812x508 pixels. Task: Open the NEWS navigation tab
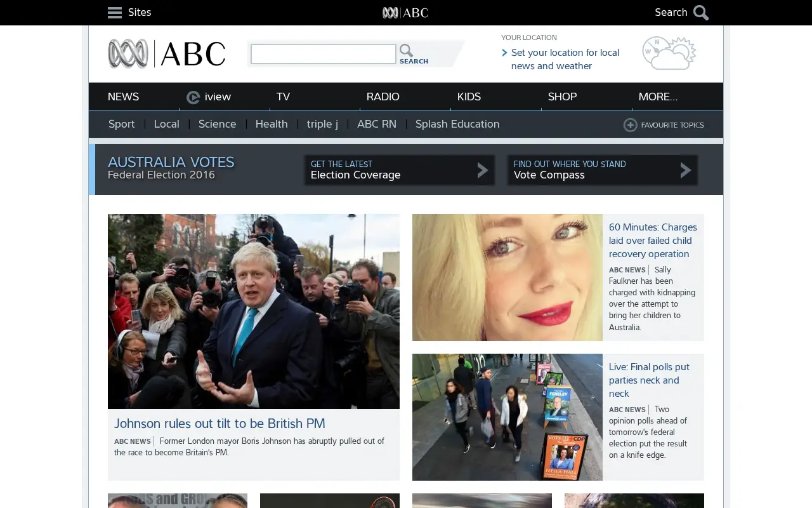pyautogui.click(x=123, y=97)
